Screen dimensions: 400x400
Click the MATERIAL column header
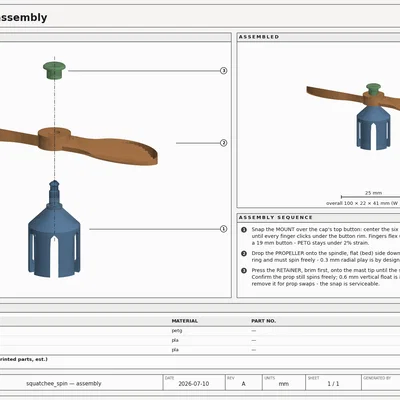point(185,321)
